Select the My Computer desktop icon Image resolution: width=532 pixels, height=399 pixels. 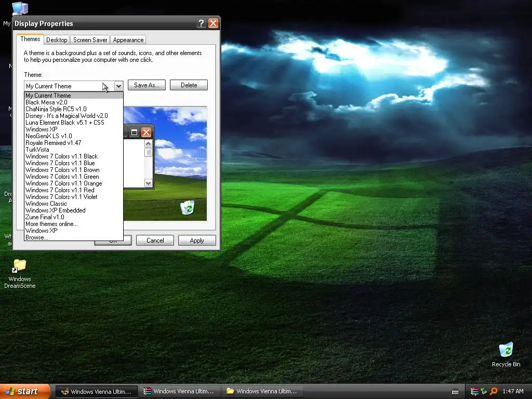pyautogui.click(x=20, y=8)
